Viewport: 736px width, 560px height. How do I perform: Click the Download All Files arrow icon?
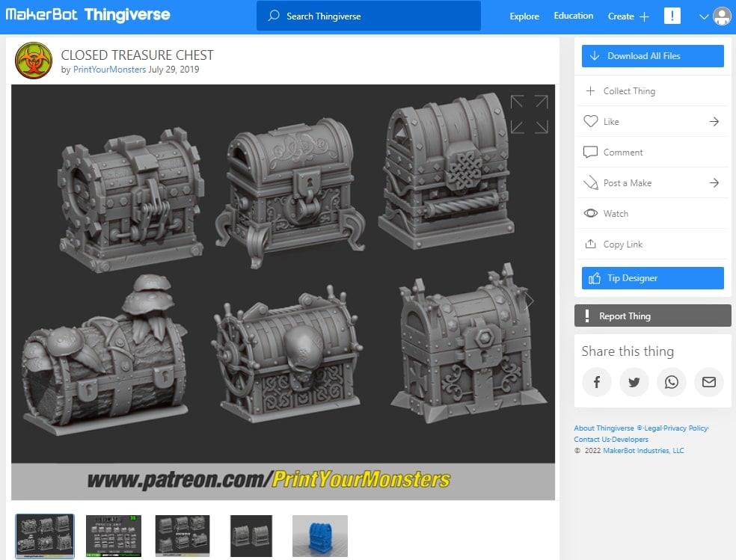(x=595, y=56)
